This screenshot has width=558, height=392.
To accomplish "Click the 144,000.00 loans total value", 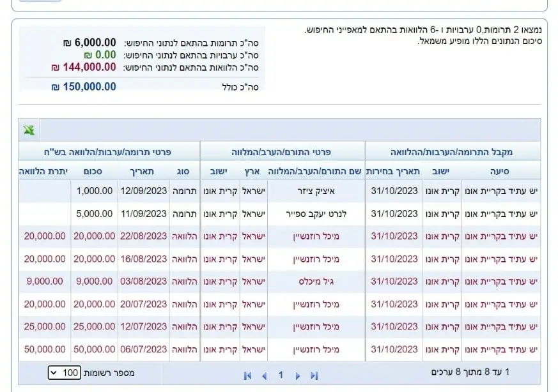I will click(x=84, y=67).
